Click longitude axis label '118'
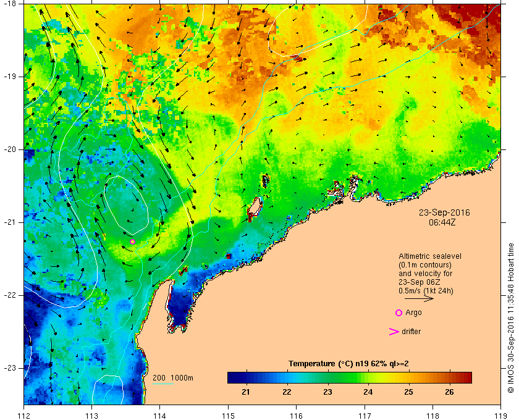Image resolution: width=519 pixels, height=420 pixels. point(433,416)
